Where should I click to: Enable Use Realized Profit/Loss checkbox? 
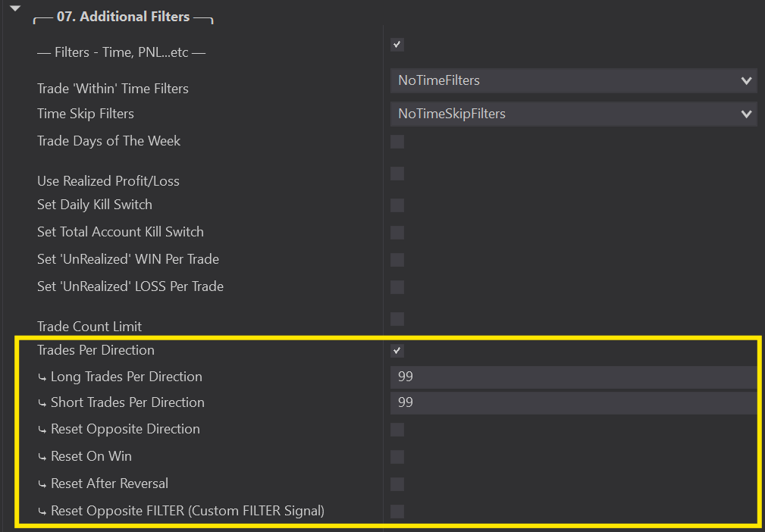[x=397, y=174]
